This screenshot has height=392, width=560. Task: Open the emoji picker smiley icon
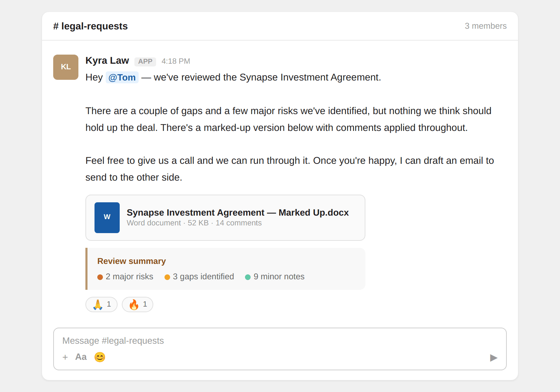click(100, 357)
